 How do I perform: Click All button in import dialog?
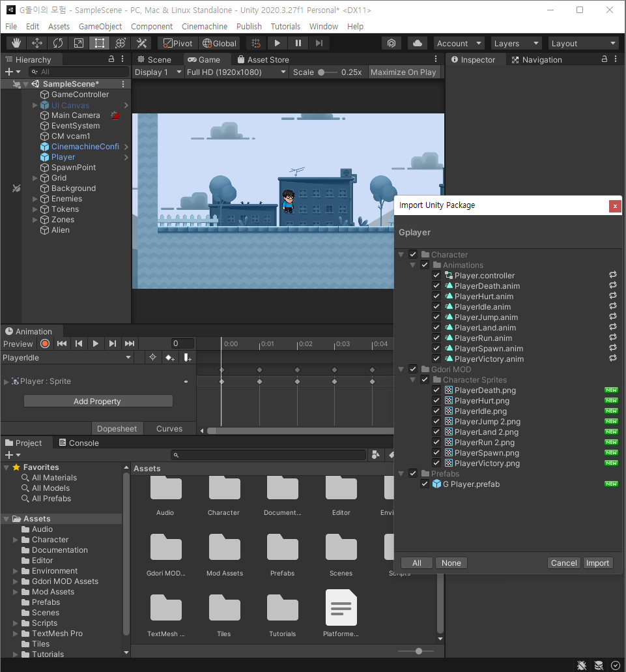[417, 562]
